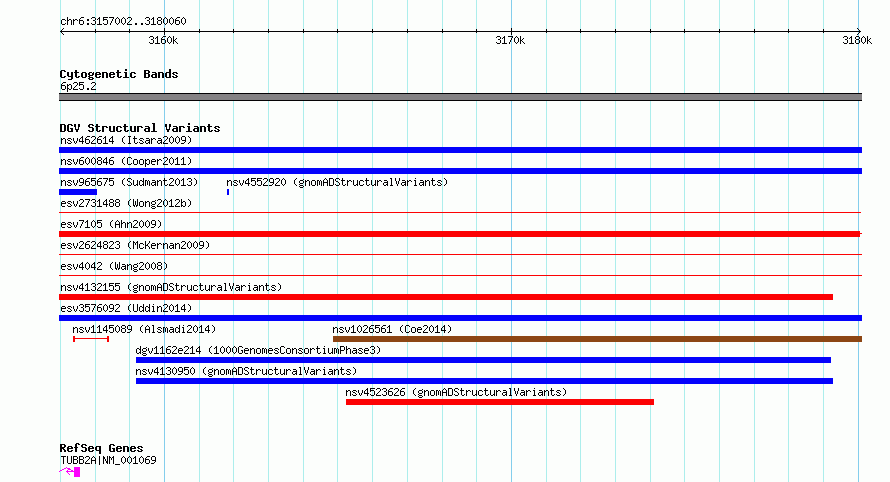890x482 pixels.
Task: Open dgv1162e214 (1000GenomesConsortiumPhase3) label
Action: [x=258, y=350]
